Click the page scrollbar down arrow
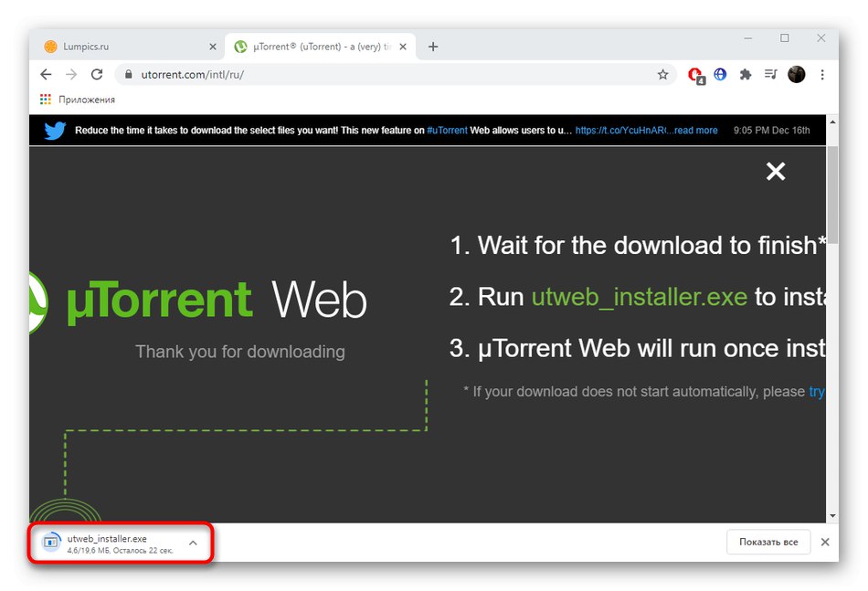Image resolution: width=868 pixels, height=591 pixels. click(832, 516)
